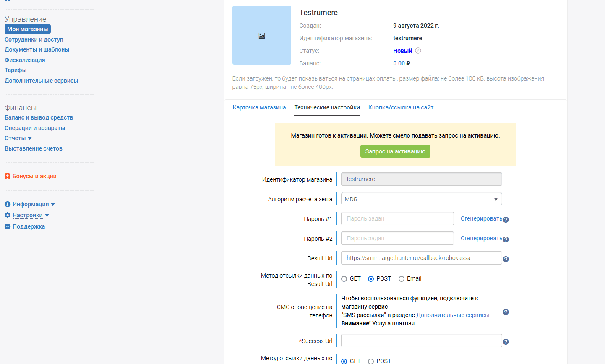Click the shop logo image placeholder
The image size is (605, 364).
[x=261, y=35]
